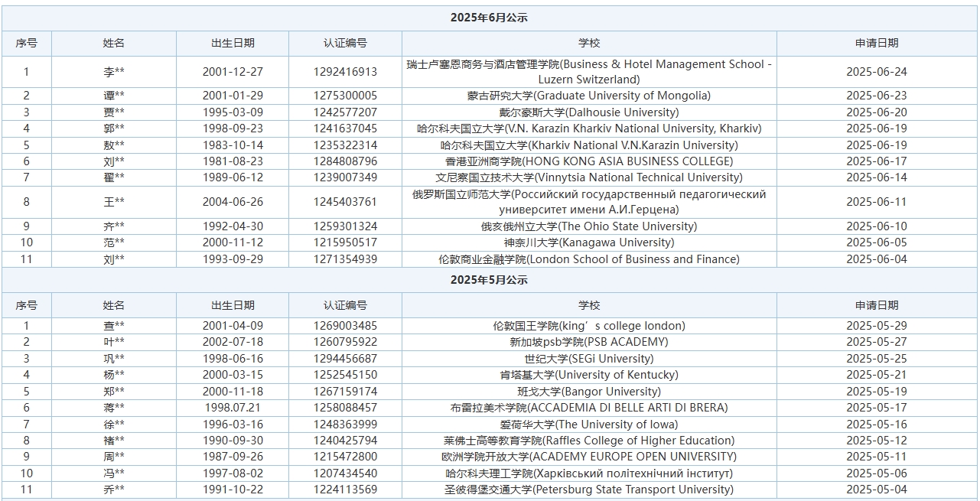
Task: Select certification number 1241637045
Action: tap(345, 129)
